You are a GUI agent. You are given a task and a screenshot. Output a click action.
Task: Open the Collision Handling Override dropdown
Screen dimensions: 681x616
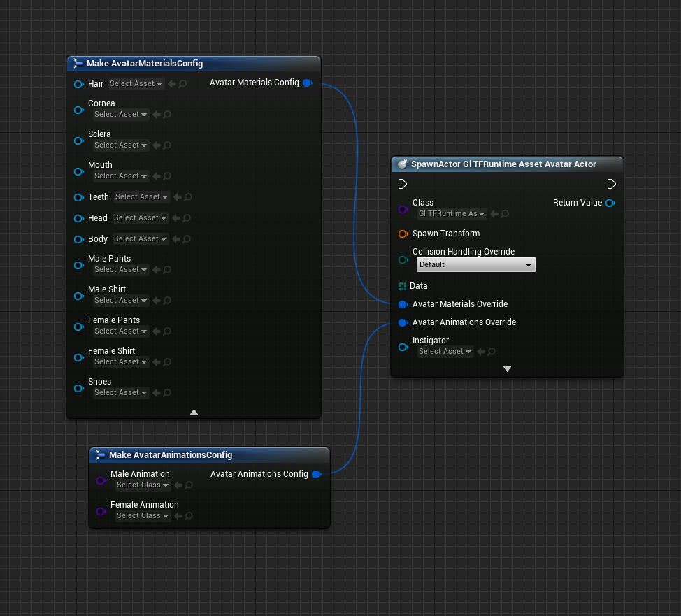tap(476, 265)
